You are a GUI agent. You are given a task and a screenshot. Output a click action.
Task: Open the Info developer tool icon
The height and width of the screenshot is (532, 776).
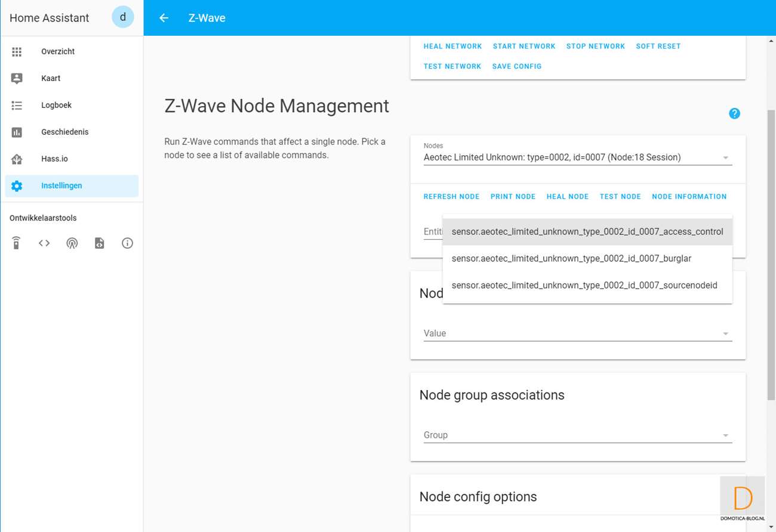127,243
